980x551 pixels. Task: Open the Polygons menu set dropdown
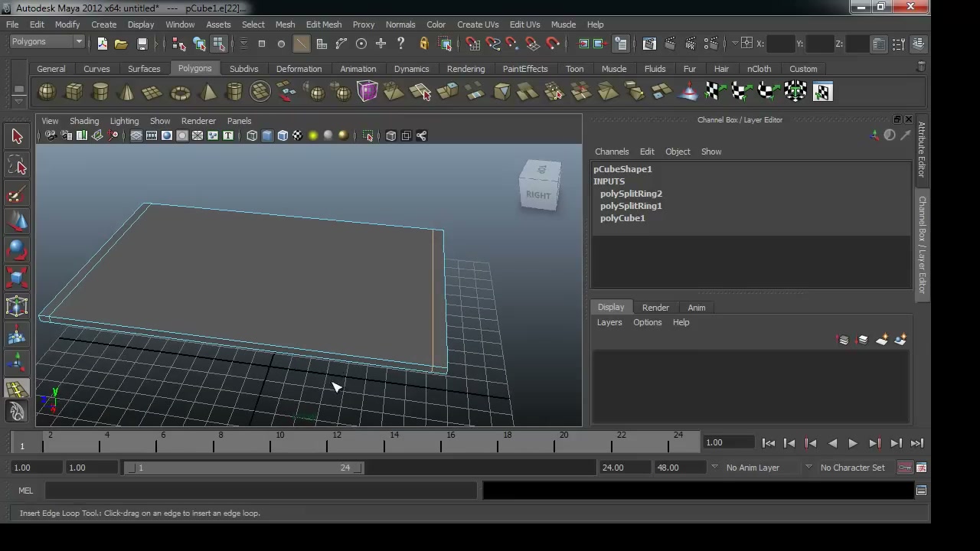[47, 41]
